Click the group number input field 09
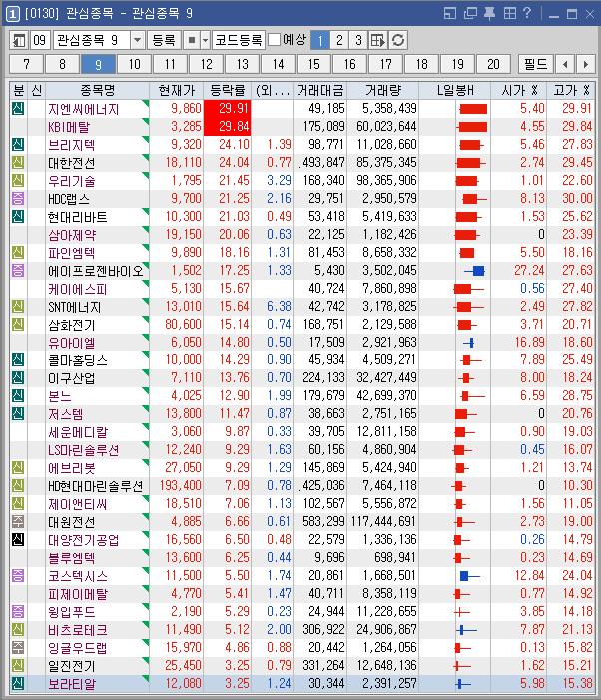This screenshot has width=601, height=700. click(40, 40)
